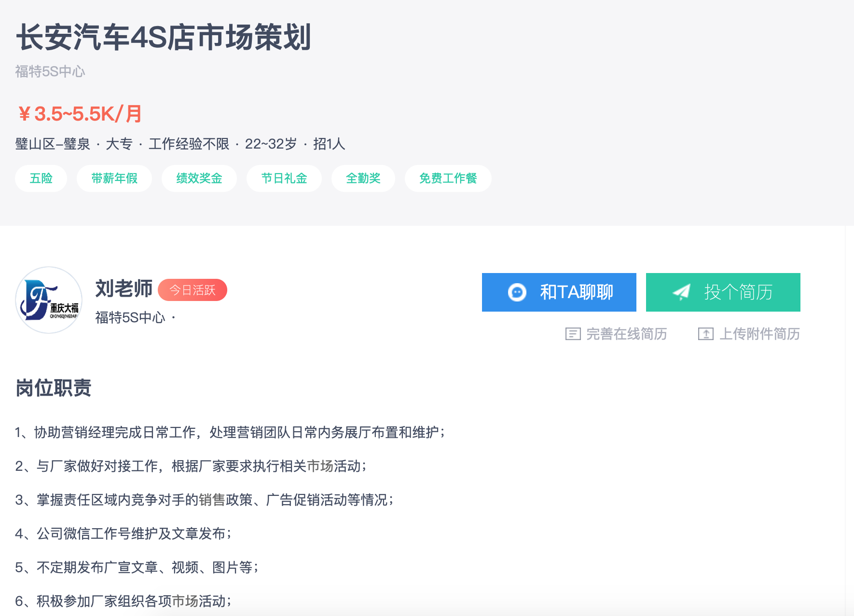Click the 22~32岁 age requirement
854x616 pixels.
pos(271,144)
